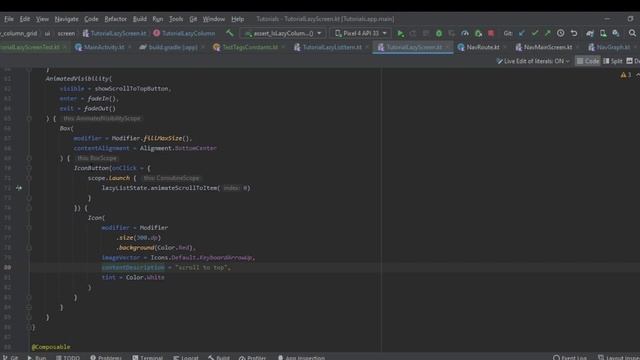Open the Code menu
Screen dimensions: 640x360
pos(91,19)
